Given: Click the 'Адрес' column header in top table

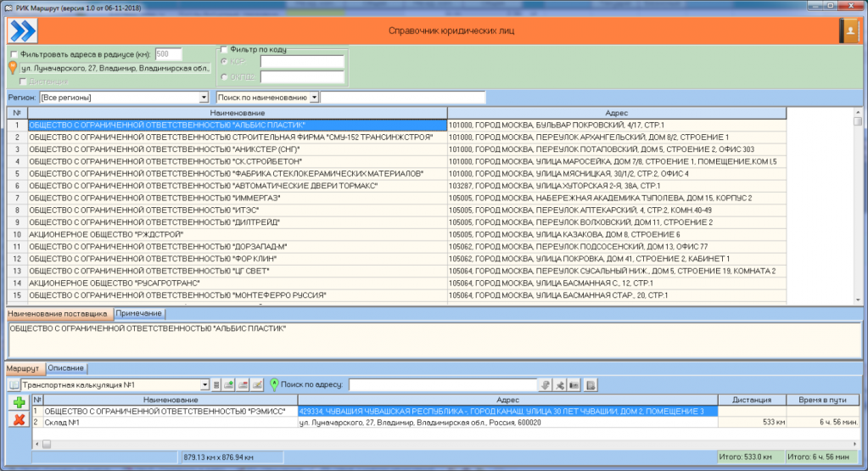Looking at the screenshot, I should click(616, 113).
